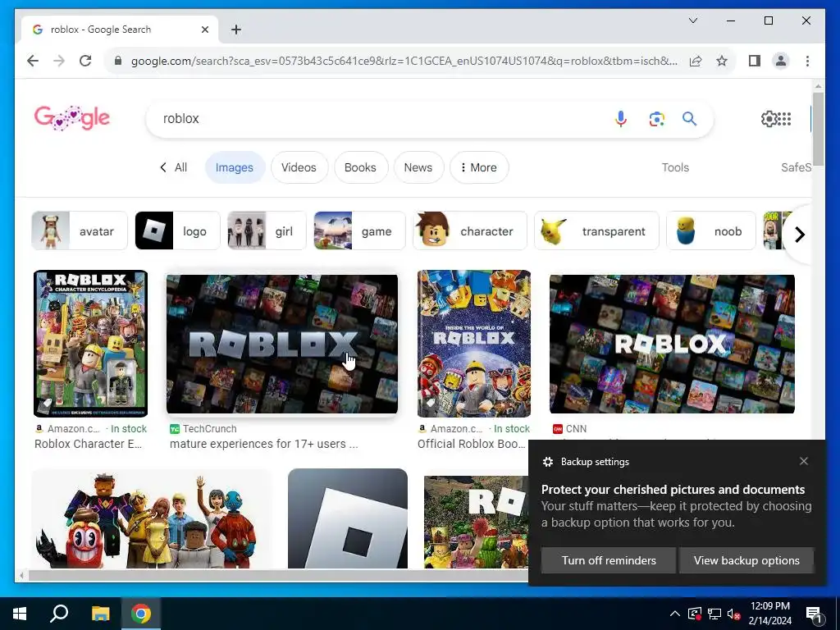Image resolution: width=840 pixels, height=630 pixels.
Task: Open the Windows notification center
Action: point(814,614)
